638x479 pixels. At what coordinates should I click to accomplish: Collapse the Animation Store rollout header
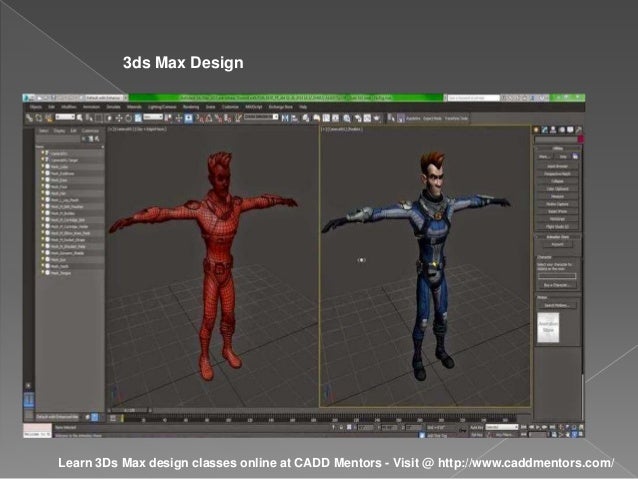pyautogui.click(x=557, y=237)
